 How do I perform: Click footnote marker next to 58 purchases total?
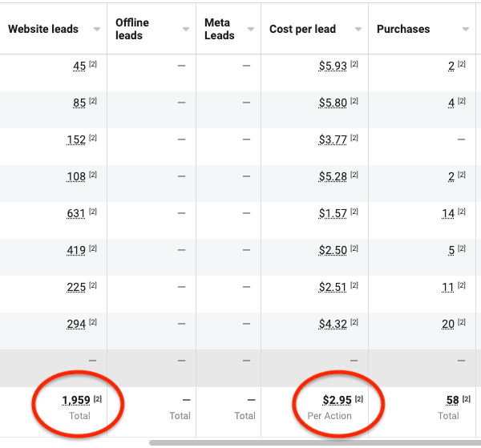coord(467,399)
